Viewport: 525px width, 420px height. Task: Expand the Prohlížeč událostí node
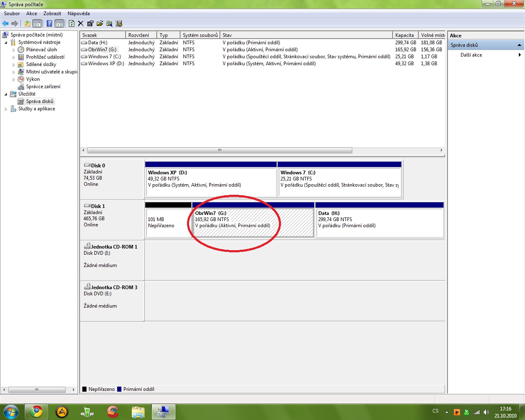pyautogui.click(x=14, y=57)
